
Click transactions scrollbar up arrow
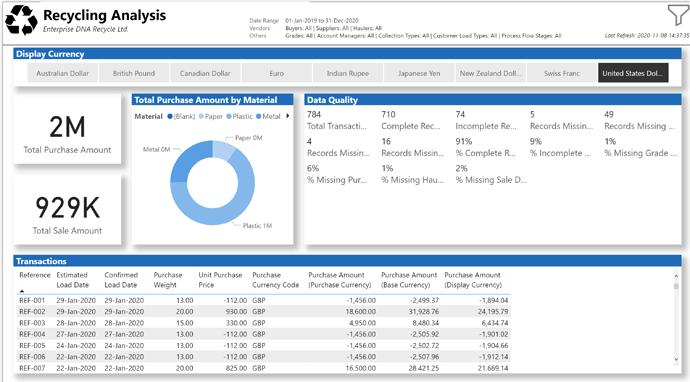676,276
